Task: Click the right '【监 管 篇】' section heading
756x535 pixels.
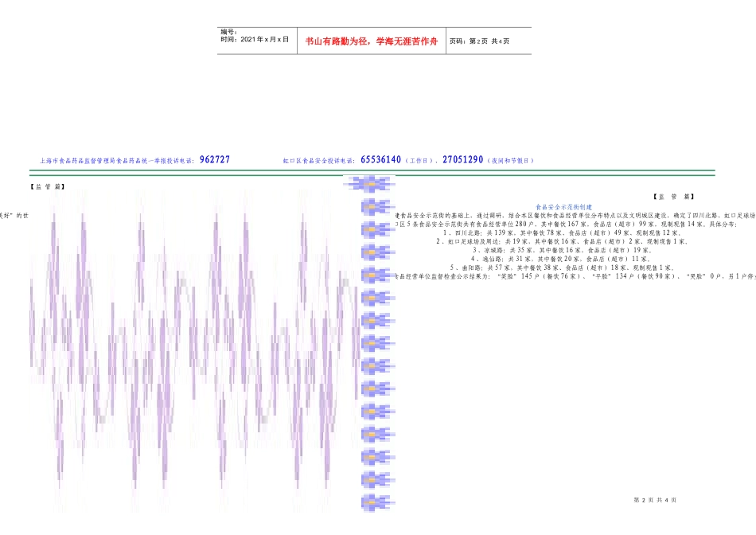Action: click(x=673, y=197)
